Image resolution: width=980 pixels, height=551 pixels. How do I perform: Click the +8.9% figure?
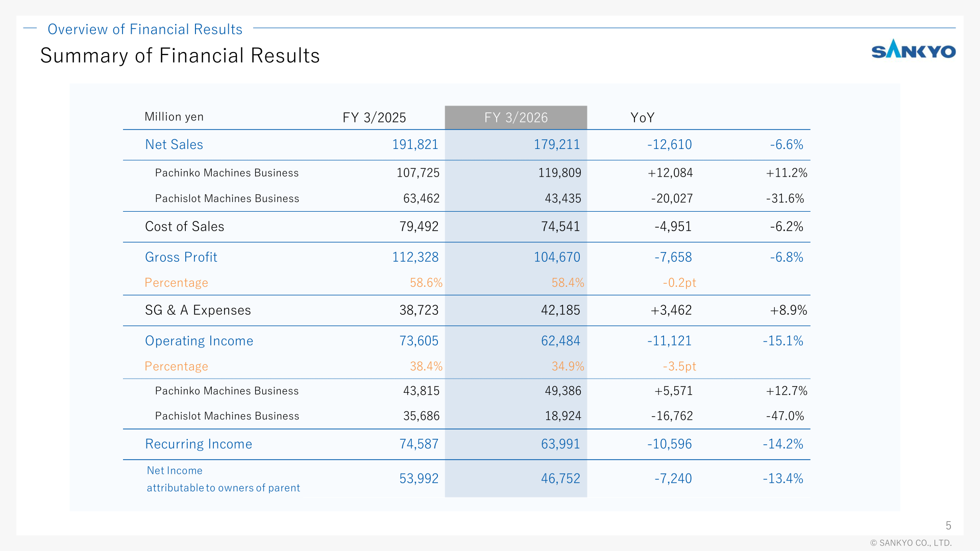(789, 310)
